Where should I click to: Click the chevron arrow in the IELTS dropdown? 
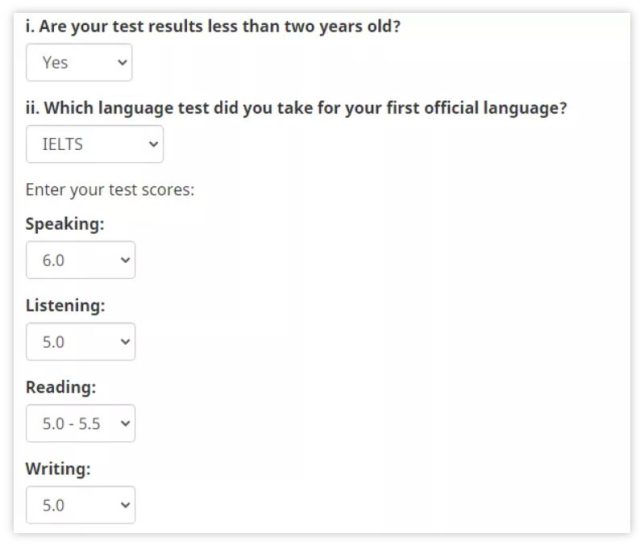click(x=153, y=144)
